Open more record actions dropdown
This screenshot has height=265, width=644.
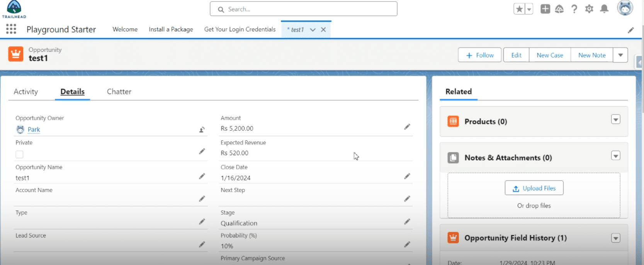tap(620, 55)
